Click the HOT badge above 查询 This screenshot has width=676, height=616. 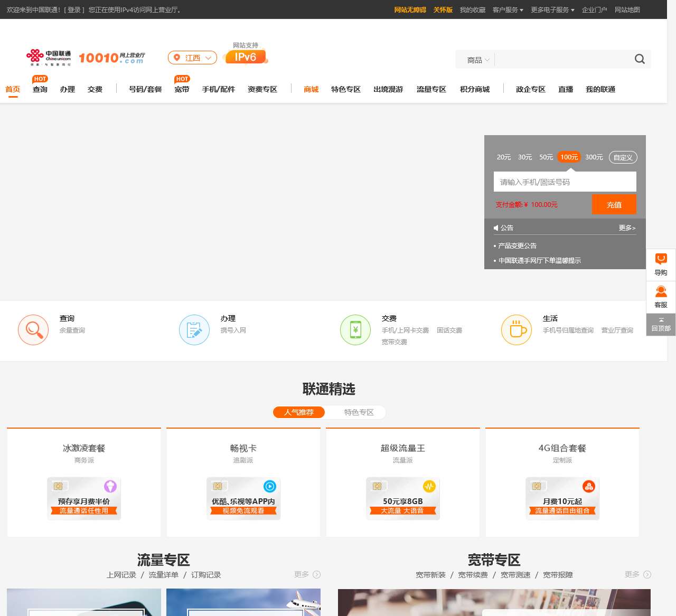pyautogui.click(x=40, y=79)
